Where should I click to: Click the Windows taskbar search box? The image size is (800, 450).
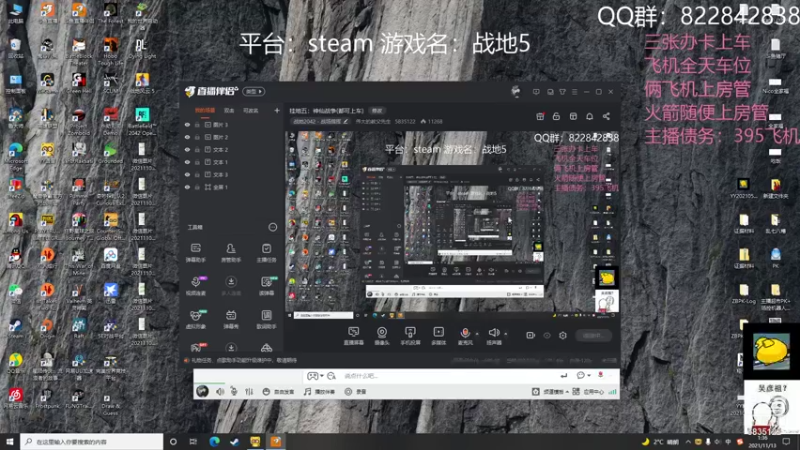92,441
